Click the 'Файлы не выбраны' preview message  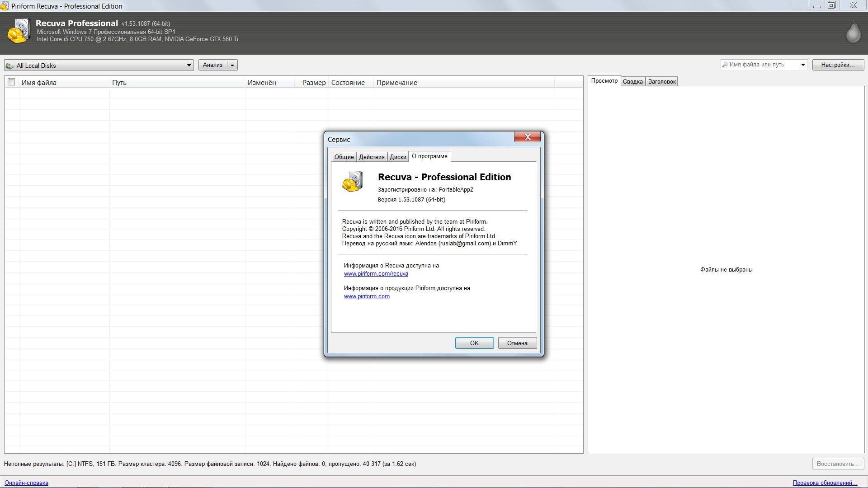[x=726, y=270]
